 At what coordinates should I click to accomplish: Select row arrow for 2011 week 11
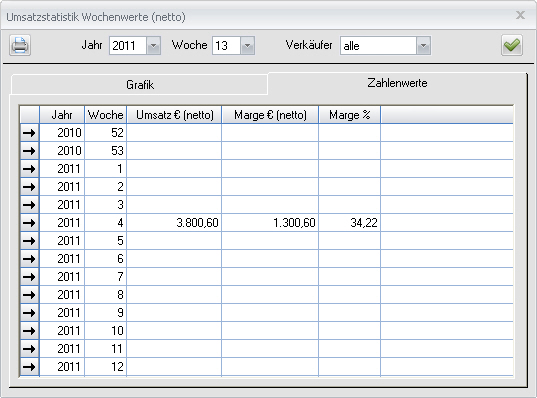(x=29, y=349)
